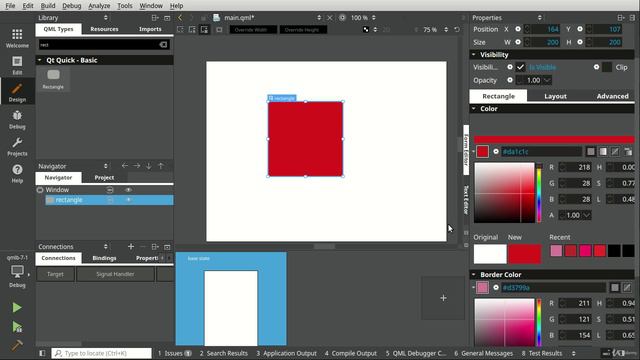This screenshot has height=360, width=640.
Task: Toggle export alias for rectangle item
Action: click(x=110, y=200)
